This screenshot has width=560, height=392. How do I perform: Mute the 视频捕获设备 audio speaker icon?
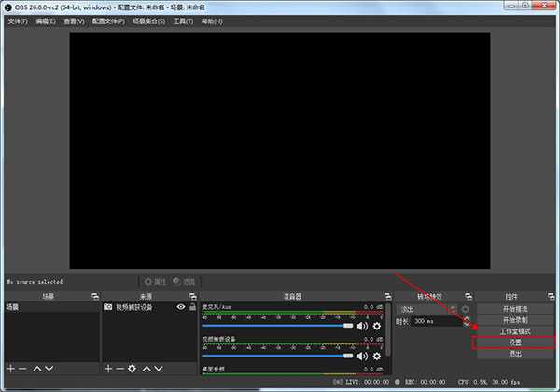[x=362, y=356]
